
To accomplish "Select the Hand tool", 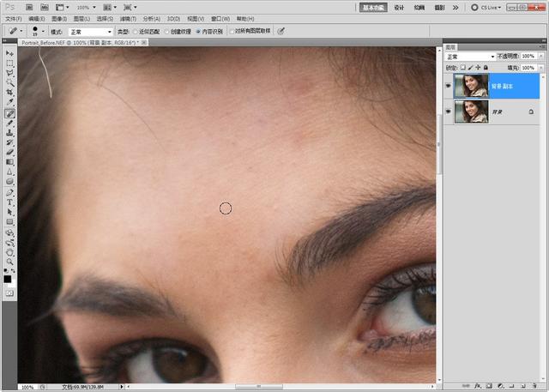I will point(9,252).
